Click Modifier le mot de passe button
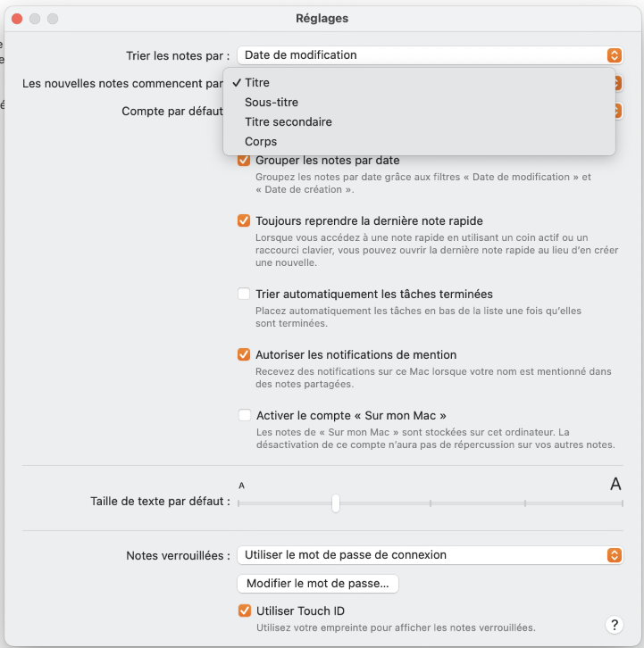 coord(318,584)
